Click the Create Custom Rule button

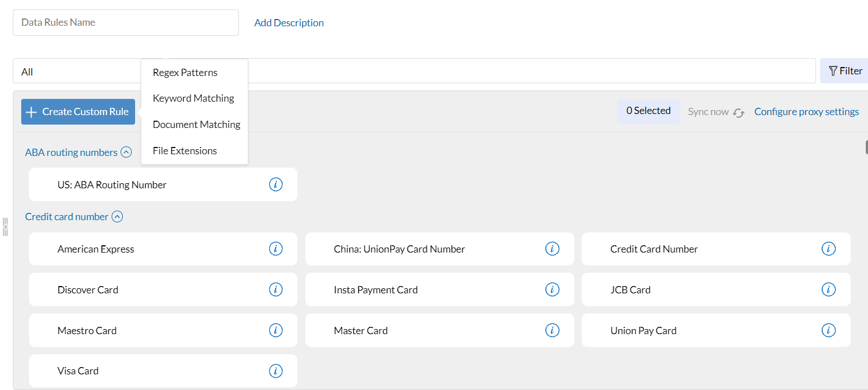click(78, 112)
